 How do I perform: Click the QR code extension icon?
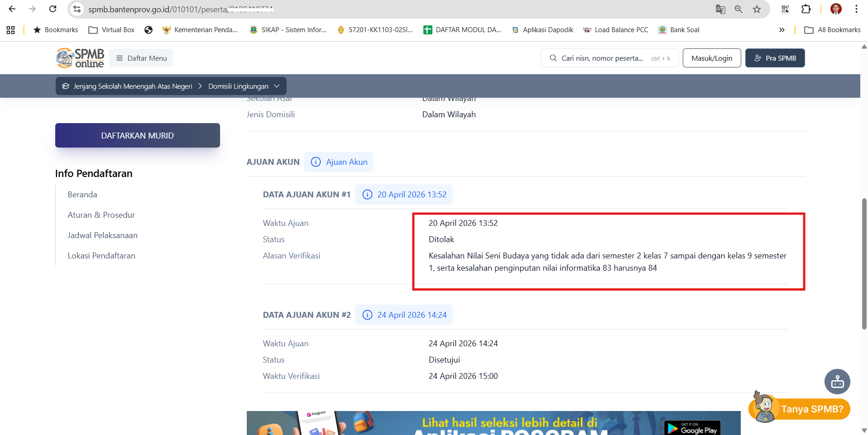pos(786,9)
